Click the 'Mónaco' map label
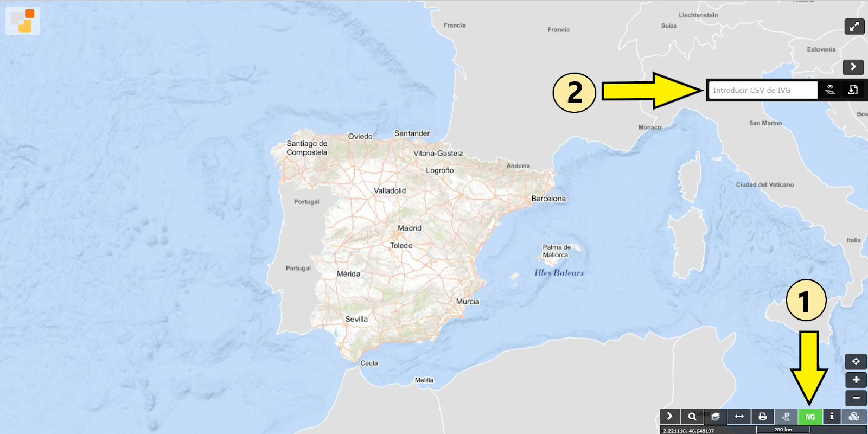 point(650,127)
